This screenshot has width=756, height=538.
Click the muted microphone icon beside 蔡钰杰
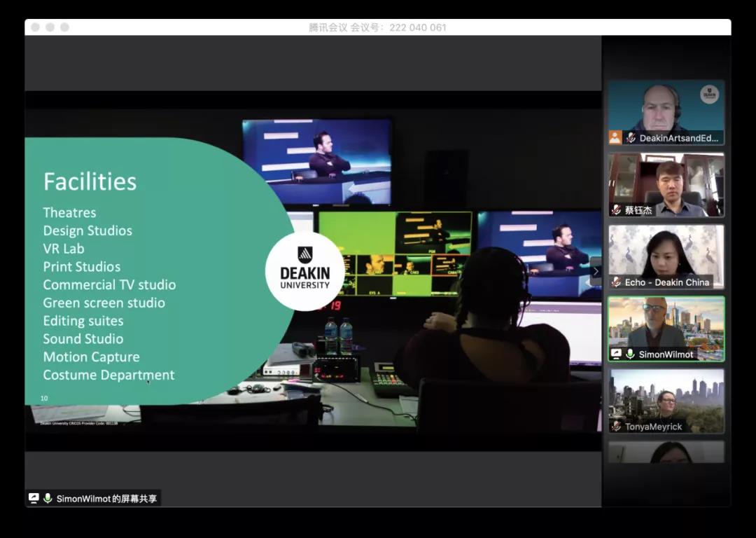(x=616, y=209)
